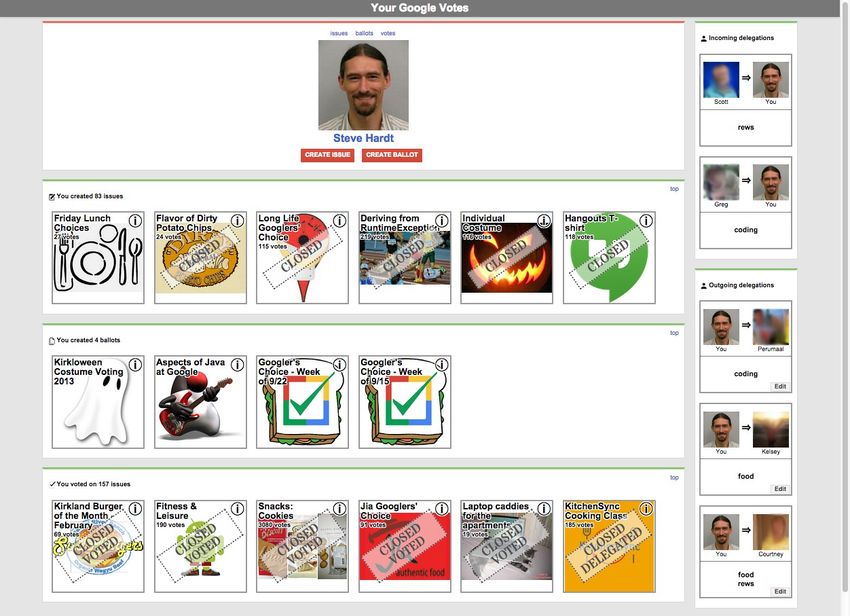850x616 pixels.
Task: Open Googler's Choice Week of 9/15 ballot
Action: click(x=405, y=402)
